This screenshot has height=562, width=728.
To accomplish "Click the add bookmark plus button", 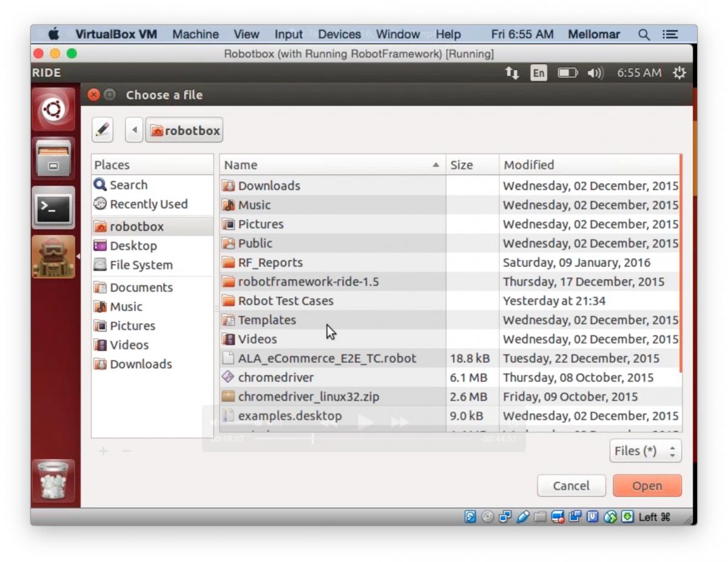I will click(x=103, y=451).
